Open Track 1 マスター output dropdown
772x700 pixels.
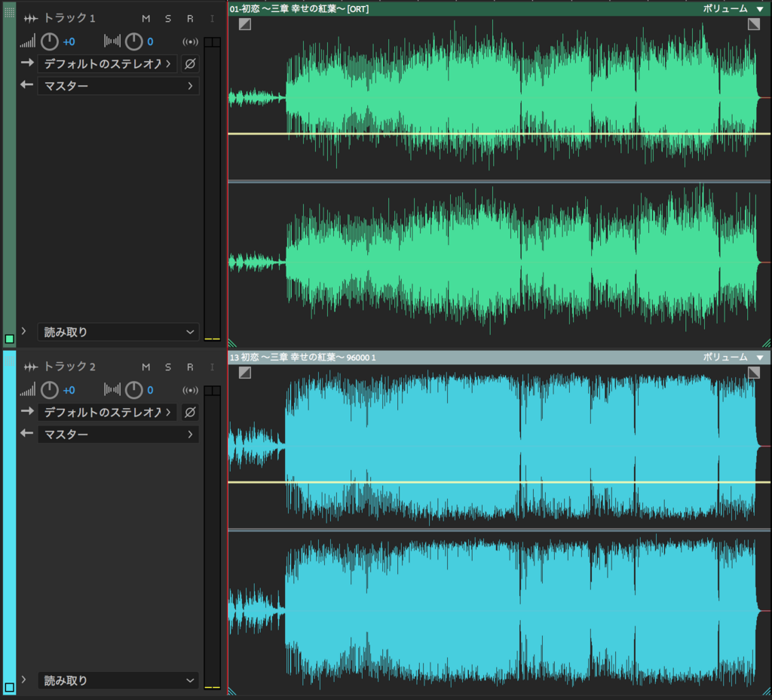coord(118,86)
